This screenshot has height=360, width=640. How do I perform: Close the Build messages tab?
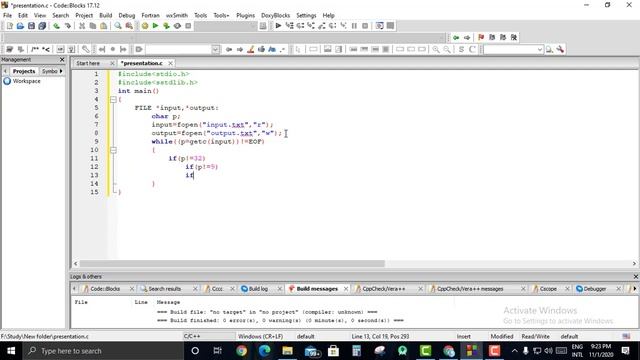(346, 289)
